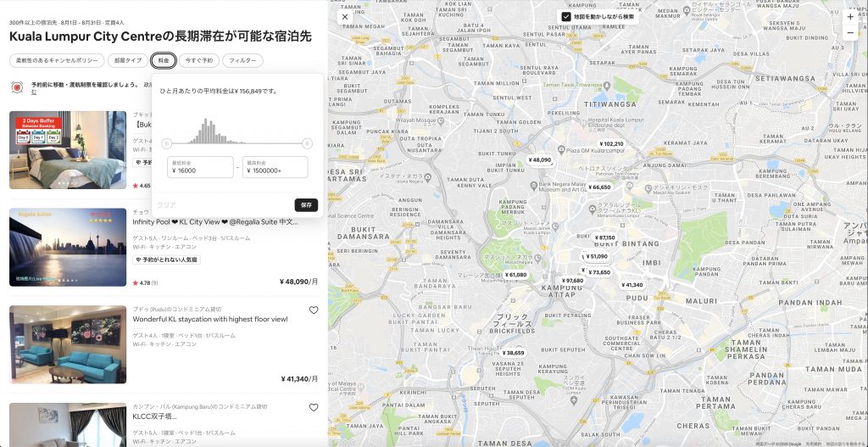
Task: Open the Regalia Suite infinity pool photo
Action: tap(68, 247)
